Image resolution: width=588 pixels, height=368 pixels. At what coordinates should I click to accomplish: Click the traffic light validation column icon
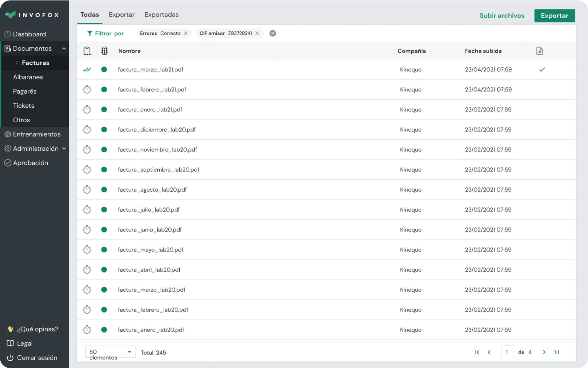104,51
